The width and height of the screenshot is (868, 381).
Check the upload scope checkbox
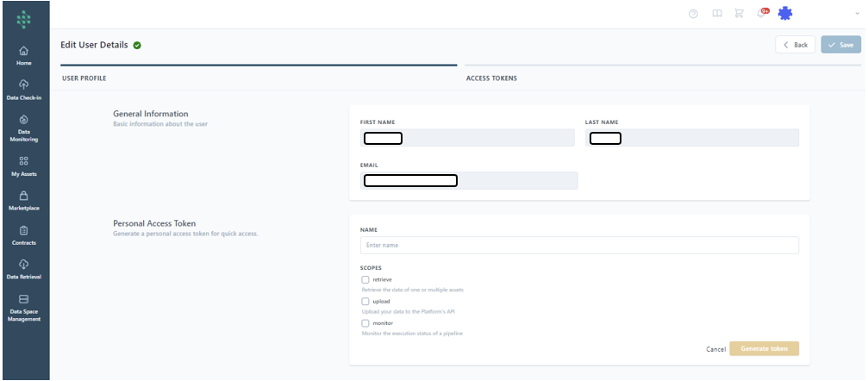point(365,302)
